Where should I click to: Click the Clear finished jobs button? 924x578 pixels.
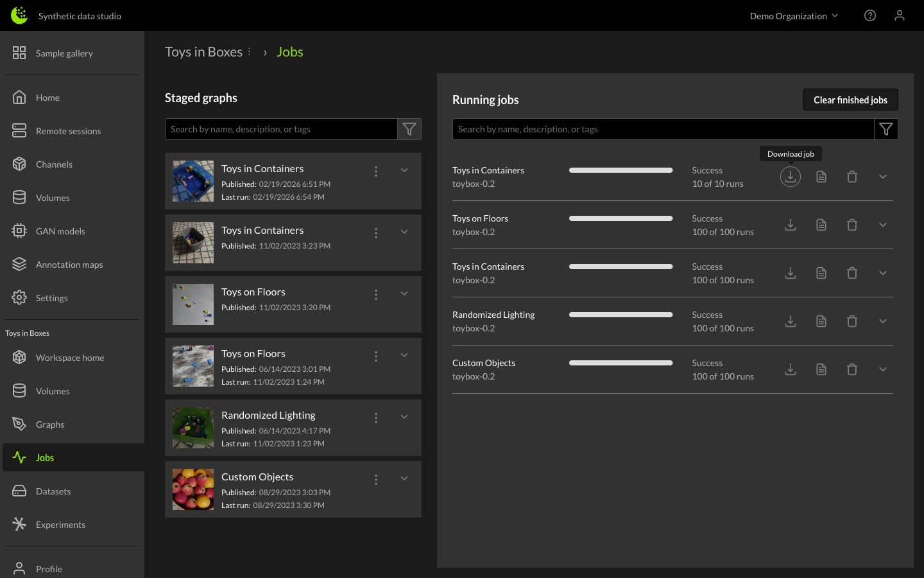[x=850, y=100]
